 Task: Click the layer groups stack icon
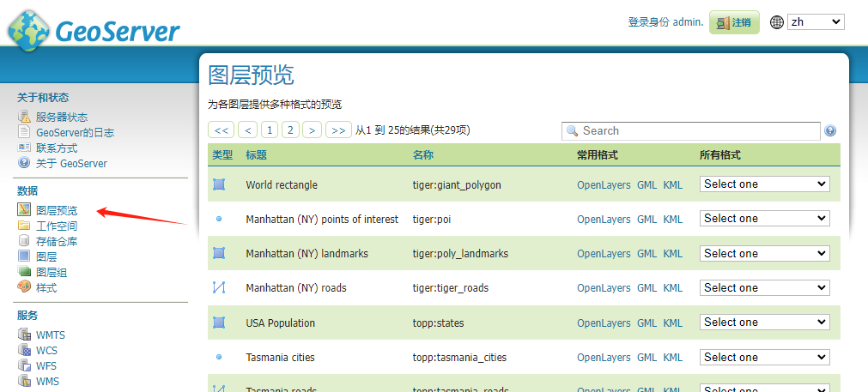[24, 272]
